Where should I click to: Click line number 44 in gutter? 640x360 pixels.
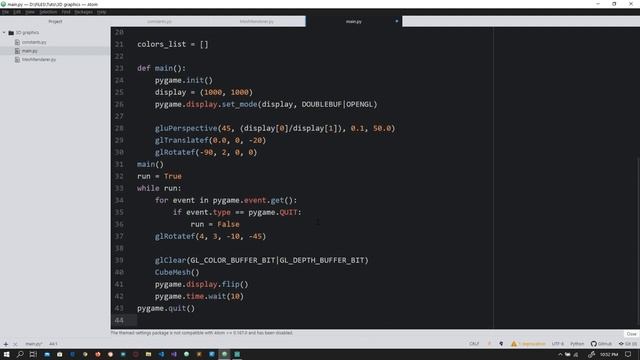pos(119,320)
